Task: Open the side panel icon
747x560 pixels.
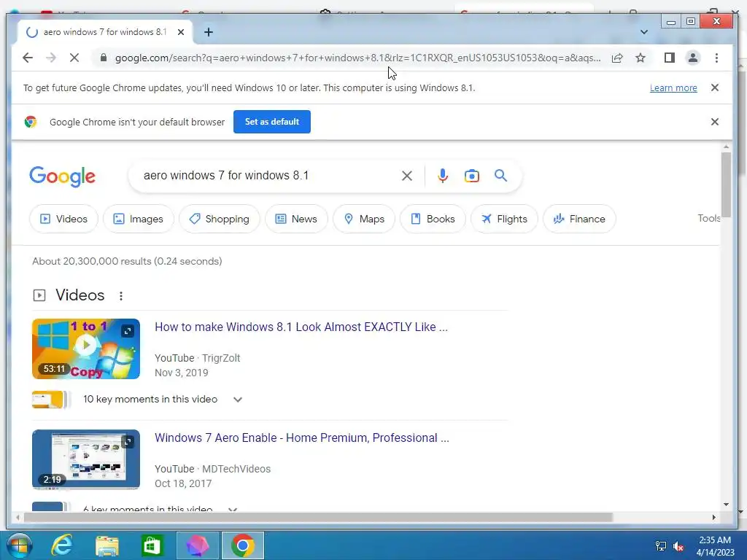Action: tap(669, 58)
